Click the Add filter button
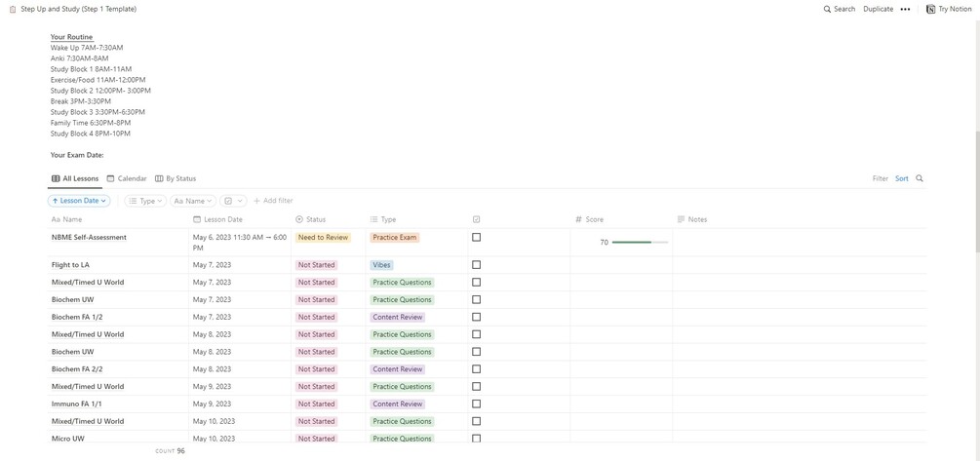The width and height of the screenshot is (980, 461). click(273, 201)
